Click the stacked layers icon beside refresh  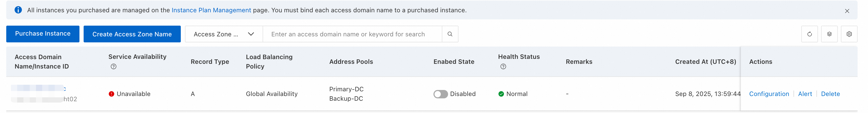[x=829, y=34]
